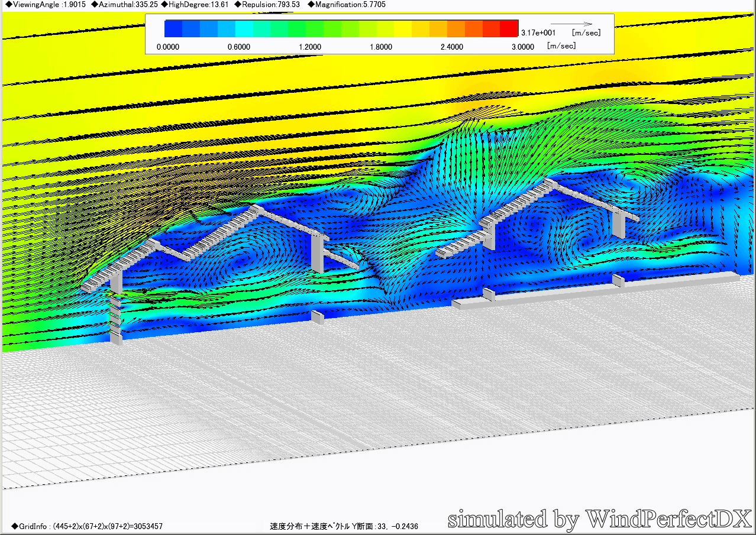Click the Y-section status text at bottom
The height and width of the screenshot is (535, 756).
[x=344, y=526]
